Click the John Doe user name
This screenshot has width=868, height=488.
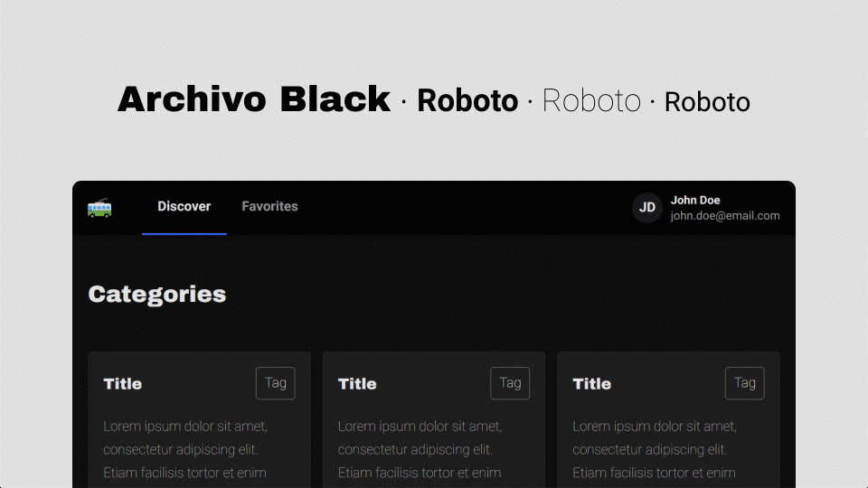(x=695, y=201)
